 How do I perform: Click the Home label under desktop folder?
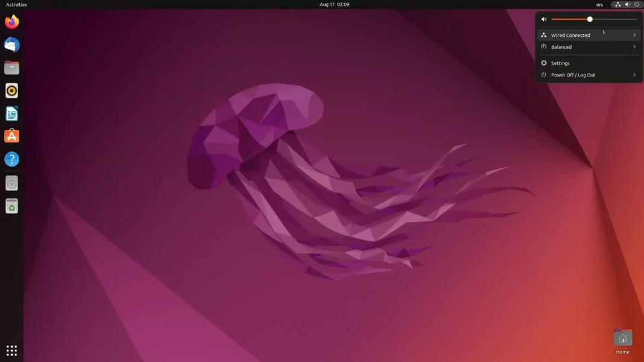click(x=623, y=352)
